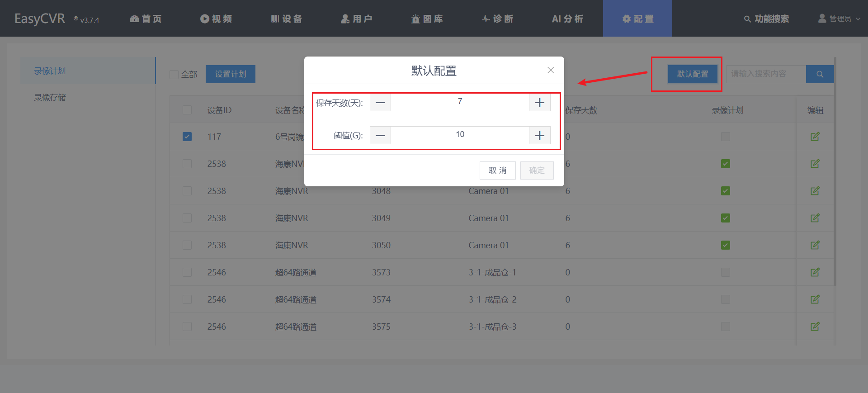Decrease the 阈值(G) value with minus

click(380, 136)
